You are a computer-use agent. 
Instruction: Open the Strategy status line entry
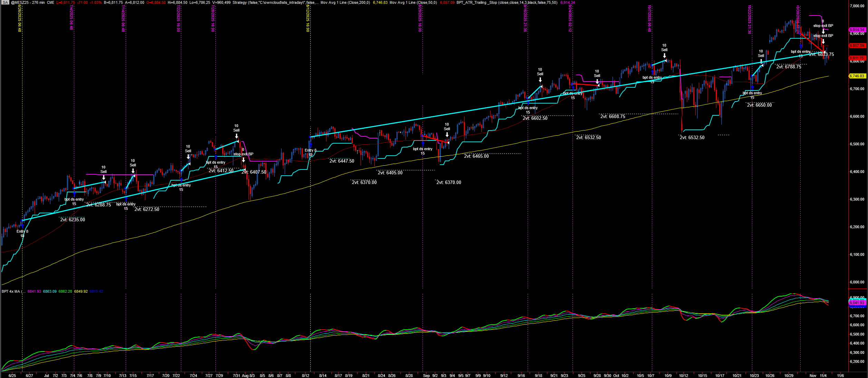point(275,2)
